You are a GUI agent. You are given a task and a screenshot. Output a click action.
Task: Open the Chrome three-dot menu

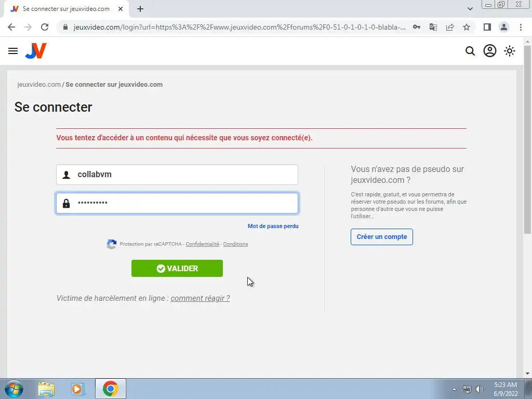coord(521,27)
